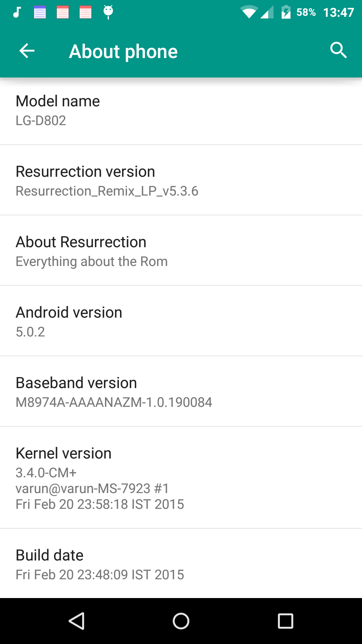
Task: Tap the Wi-Fi signal icon
Action: click(x=249, y=12)
